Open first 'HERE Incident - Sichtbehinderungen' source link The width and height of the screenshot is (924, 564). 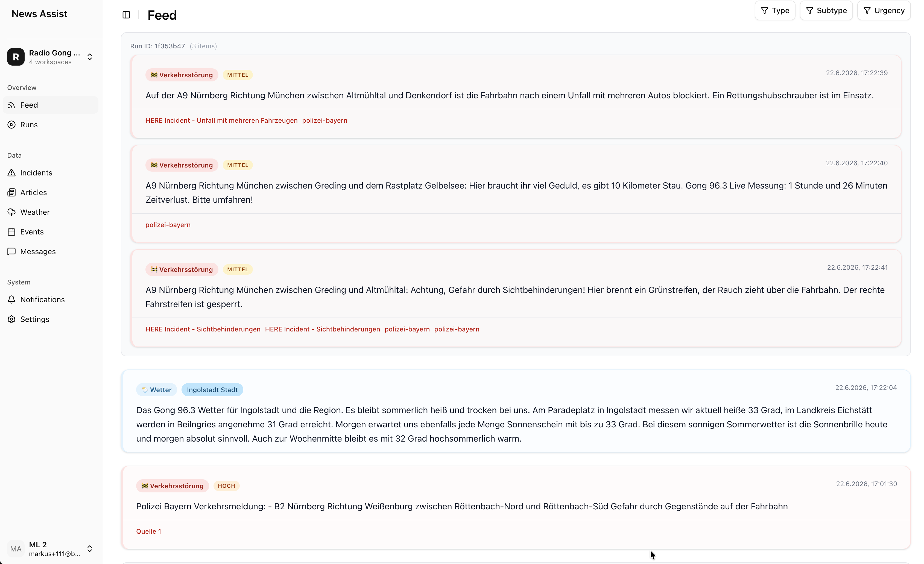click(203, 329)
